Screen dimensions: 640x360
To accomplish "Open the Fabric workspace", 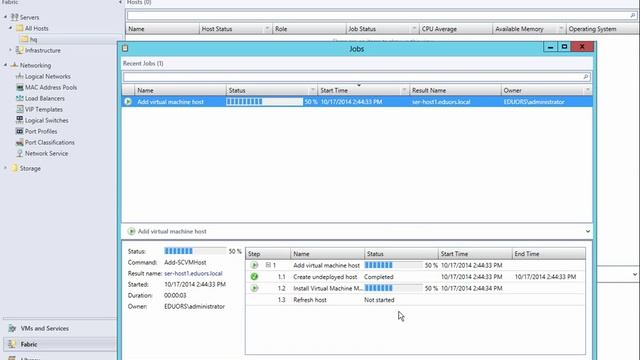I will tap(29, 344).
